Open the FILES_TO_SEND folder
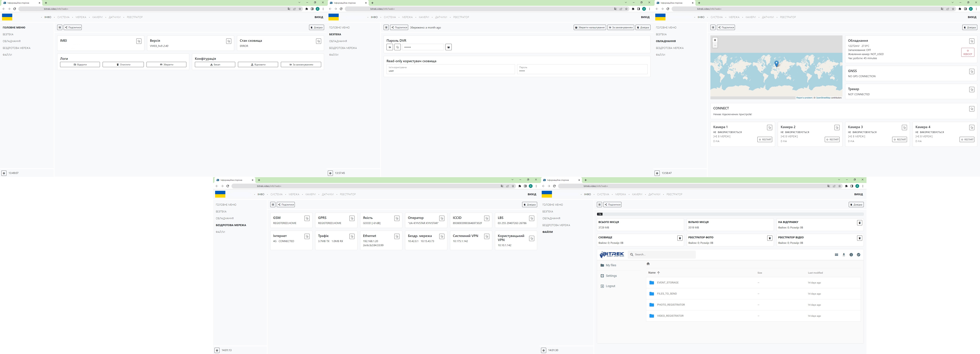 pyautogui.click(x=753, y=294)
